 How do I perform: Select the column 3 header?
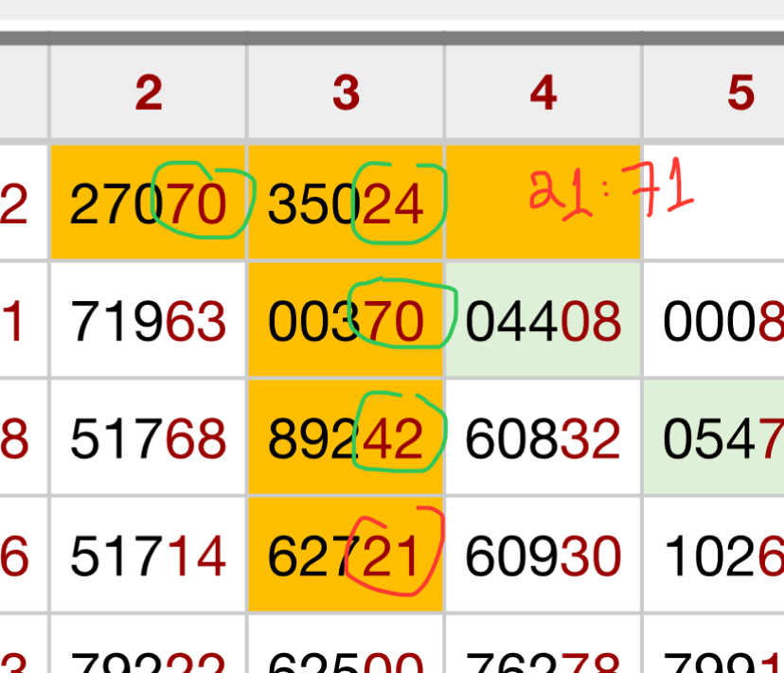346,93
